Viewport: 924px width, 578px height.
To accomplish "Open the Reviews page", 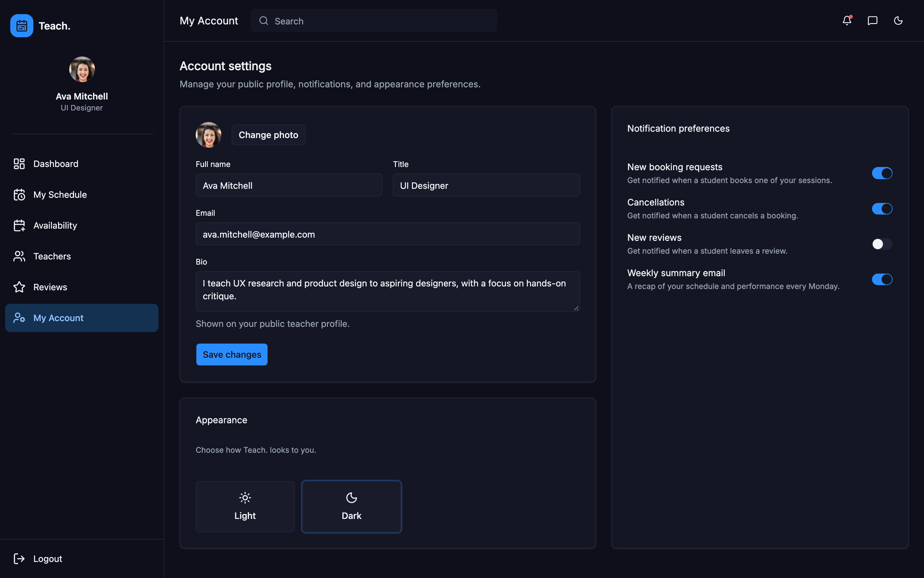I will (x=82, y=287).
